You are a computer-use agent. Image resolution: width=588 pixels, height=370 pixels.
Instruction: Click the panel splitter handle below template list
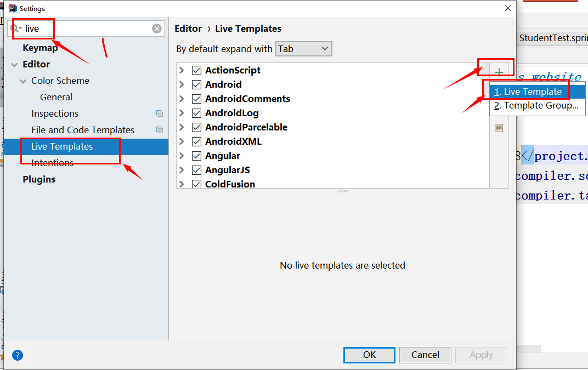tap(342, 191)
